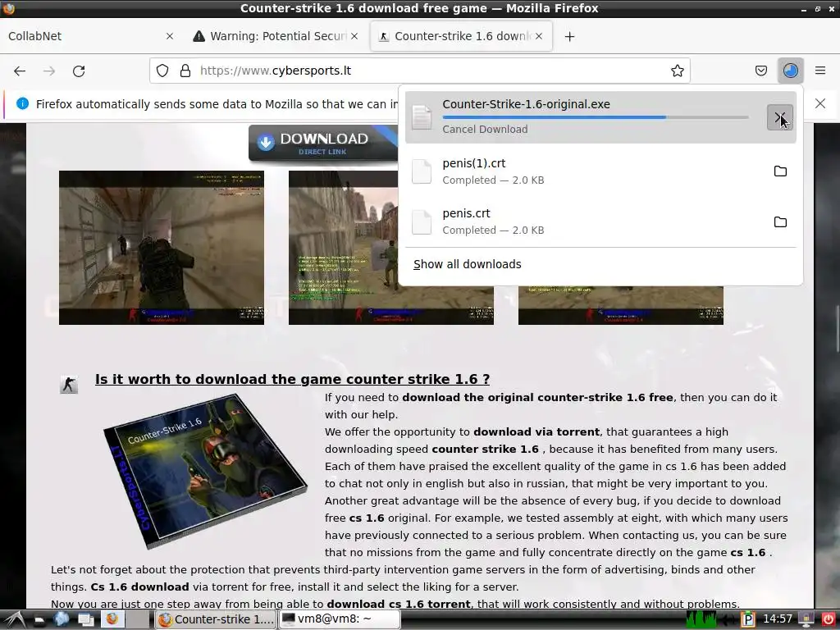Click the red power logout icon
840x630 pixels.
click(829, 620)
